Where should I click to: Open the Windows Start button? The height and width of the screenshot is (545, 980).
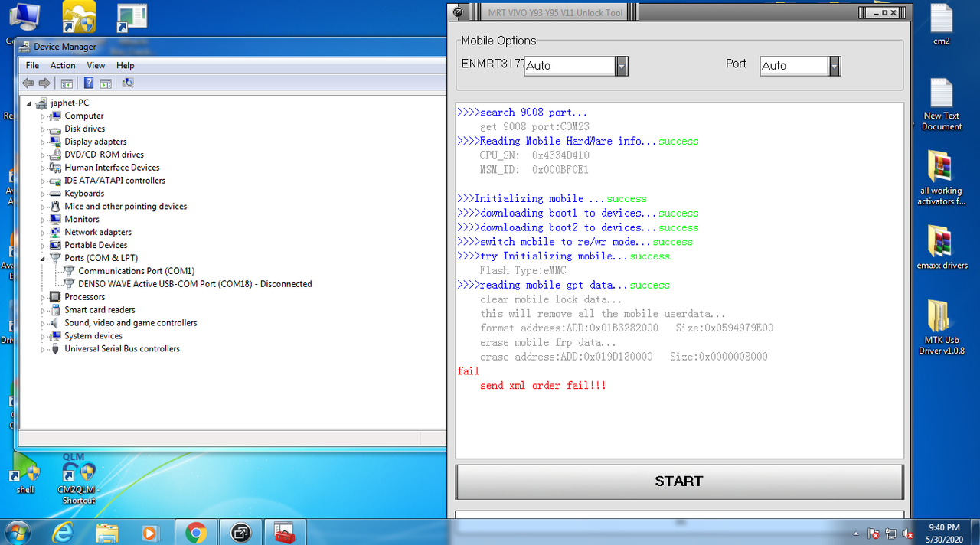(18, 531)
